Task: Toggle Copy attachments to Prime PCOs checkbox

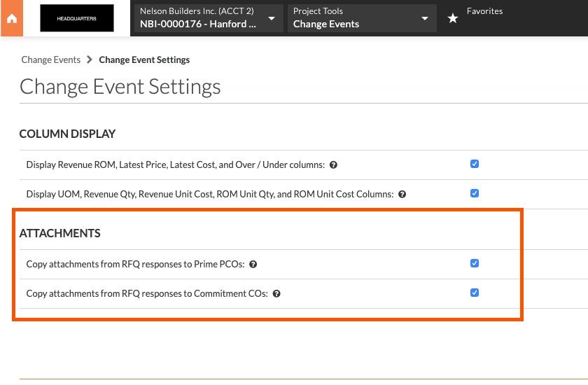Action: (475, 263)
